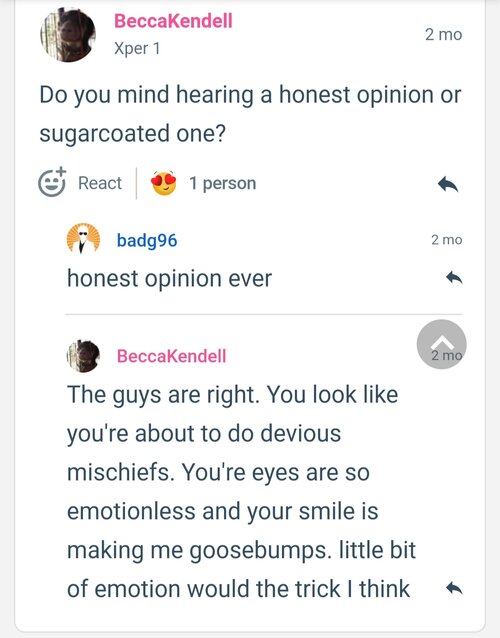This screenshot has width=500, height=638.
Task: Click the 'Do you mind hearing' comment text
Action: (x=250, y=114)
